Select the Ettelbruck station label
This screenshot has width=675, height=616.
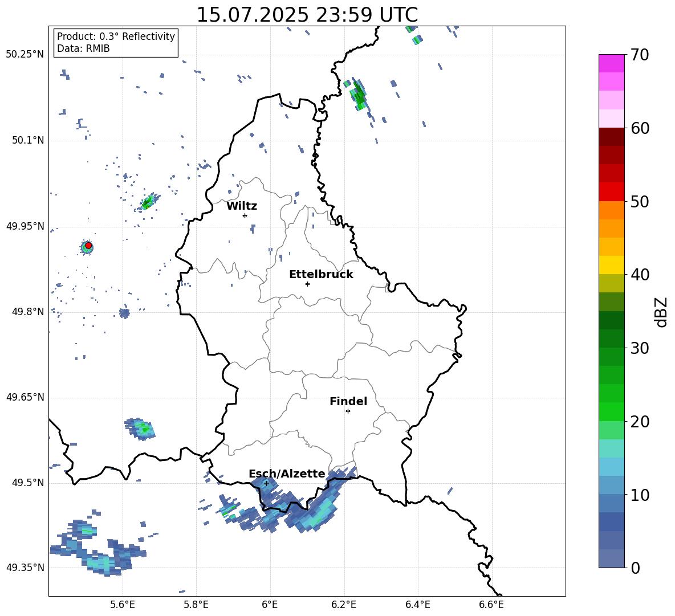(321, 275)
